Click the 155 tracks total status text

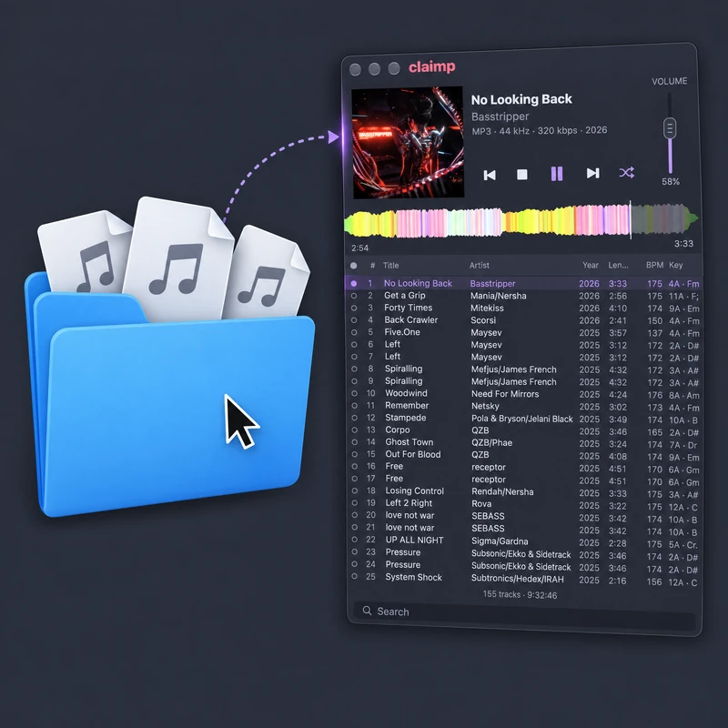(x=520, y=595)
